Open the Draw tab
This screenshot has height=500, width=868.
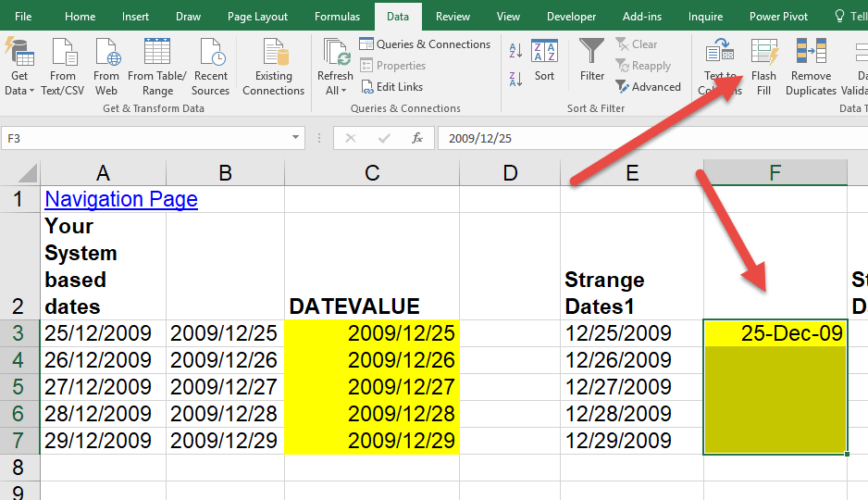click(188, 17)
